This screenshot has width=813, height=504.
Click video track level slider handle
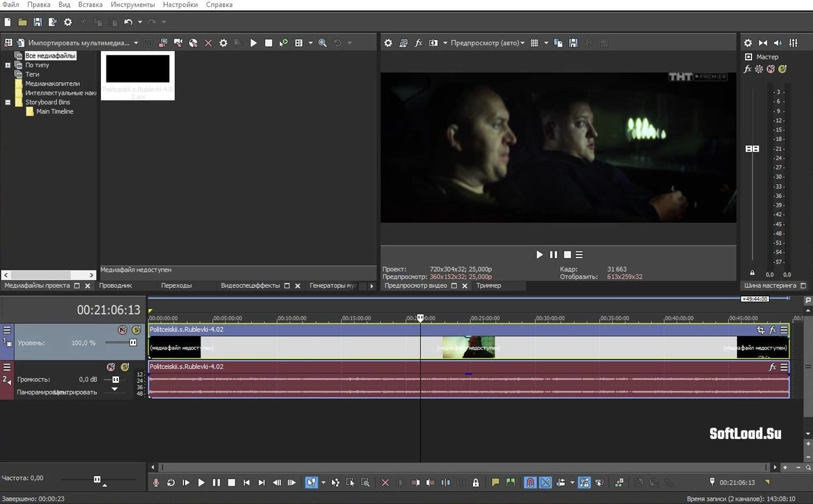133,343
